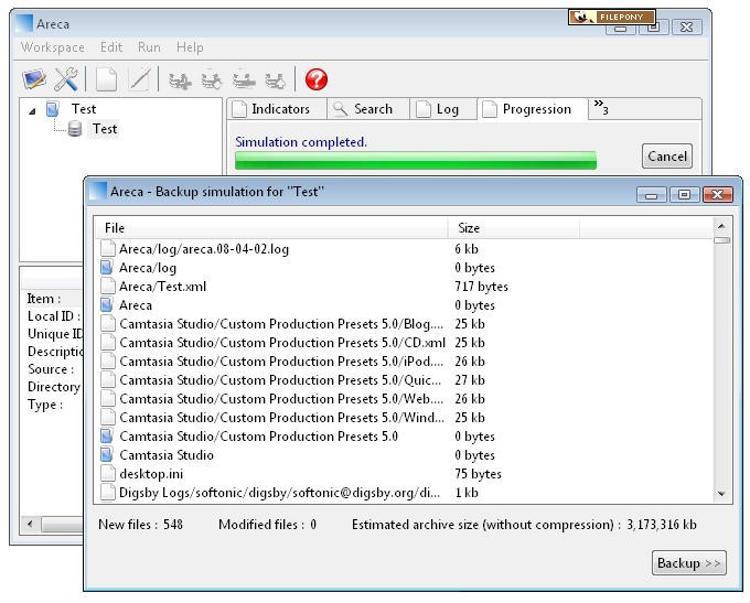Screen dimensions: 750x603
Task: Open the Run menu
Action: click(x=149, y=47)
